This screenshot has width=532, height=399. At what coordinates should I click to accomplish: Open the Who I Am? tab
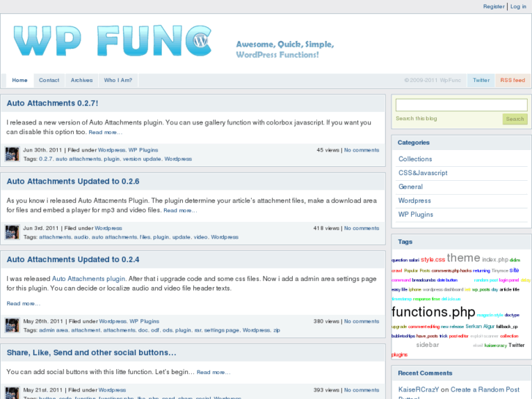tap(118, 80)
